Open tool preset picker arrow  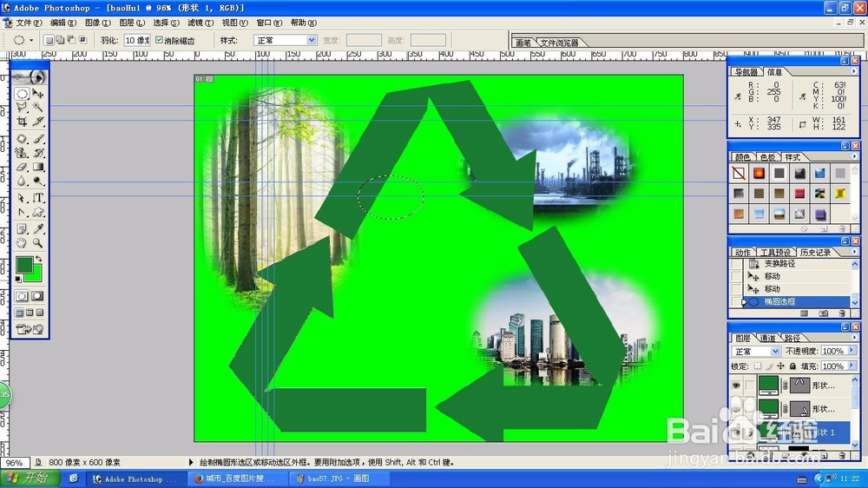31,41
